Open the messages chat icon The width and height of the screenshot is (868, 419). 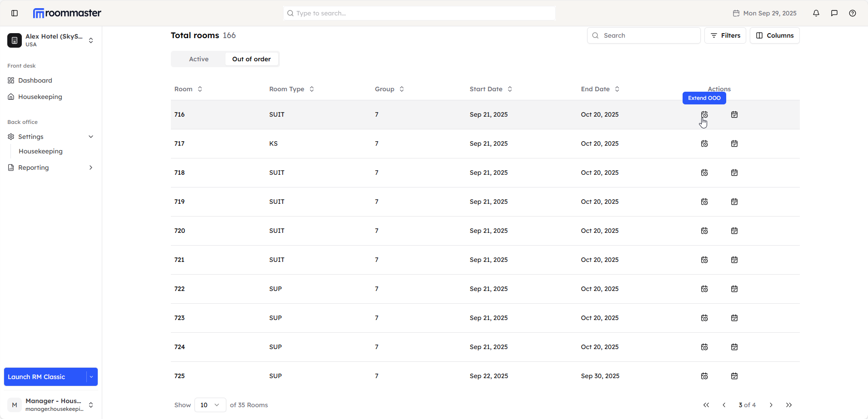834,13
